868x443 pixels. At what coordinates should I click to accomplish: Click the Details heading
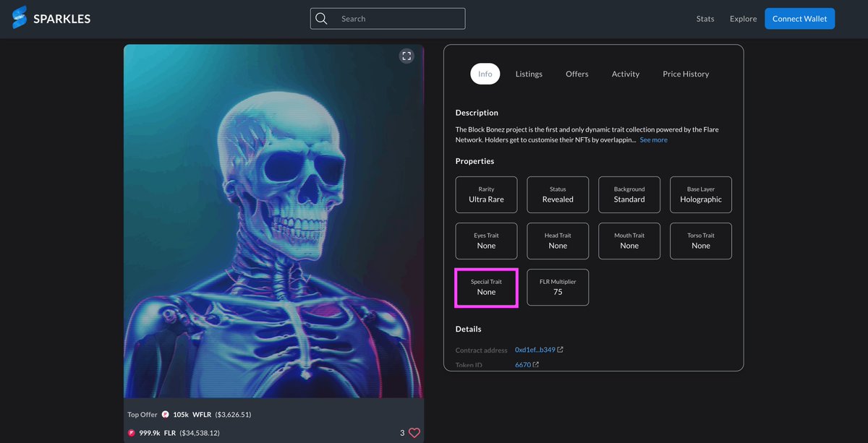pyautogui.click(x=468, y=329)
